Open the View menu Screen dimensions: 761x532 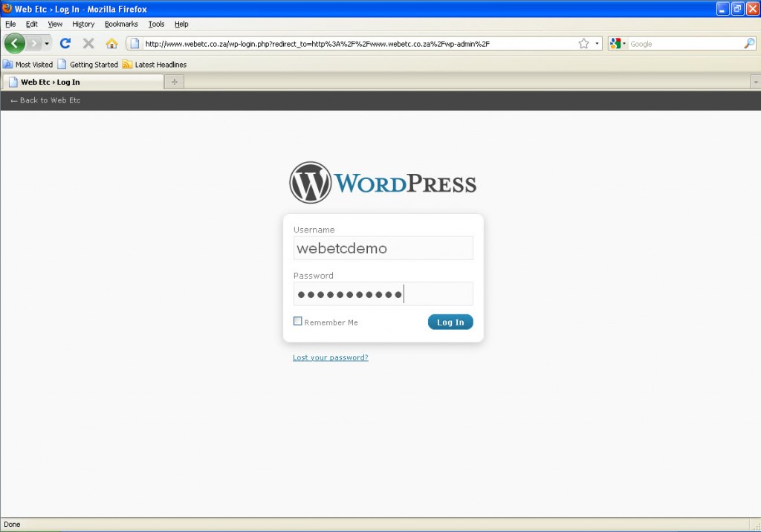point(55,24)
